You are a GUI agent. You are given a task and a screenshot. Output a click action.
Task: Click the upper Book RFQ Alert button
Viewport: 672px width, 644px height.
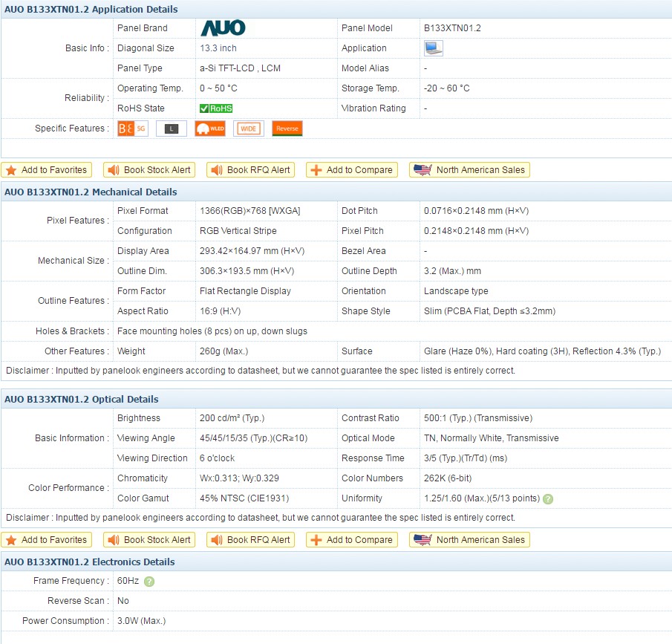coord(251,170)
